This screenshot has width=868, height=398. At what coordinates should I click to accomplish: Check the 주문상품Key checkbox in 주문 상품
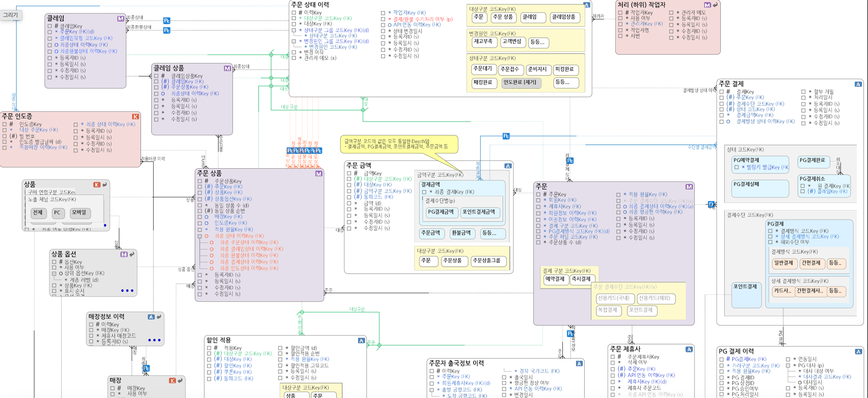click(x=200, y=181)
